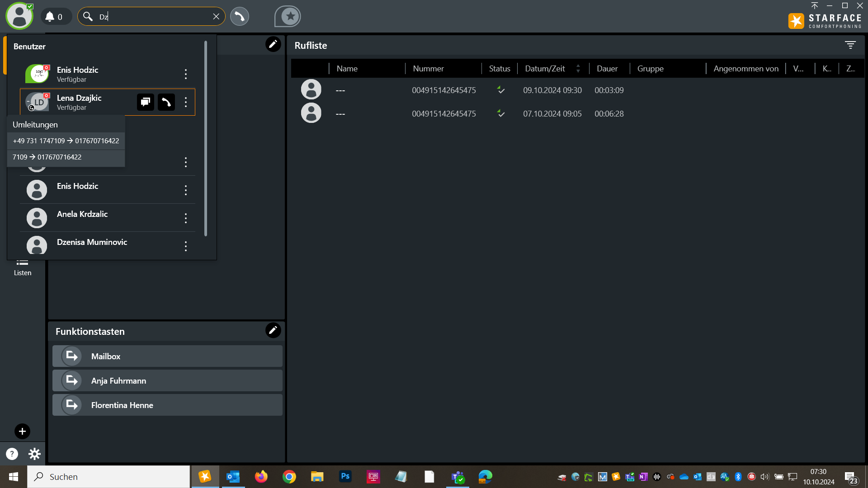868x488 pixels.
Task: Open the Listen sidebar panel
Action: (x=22, y=266)
